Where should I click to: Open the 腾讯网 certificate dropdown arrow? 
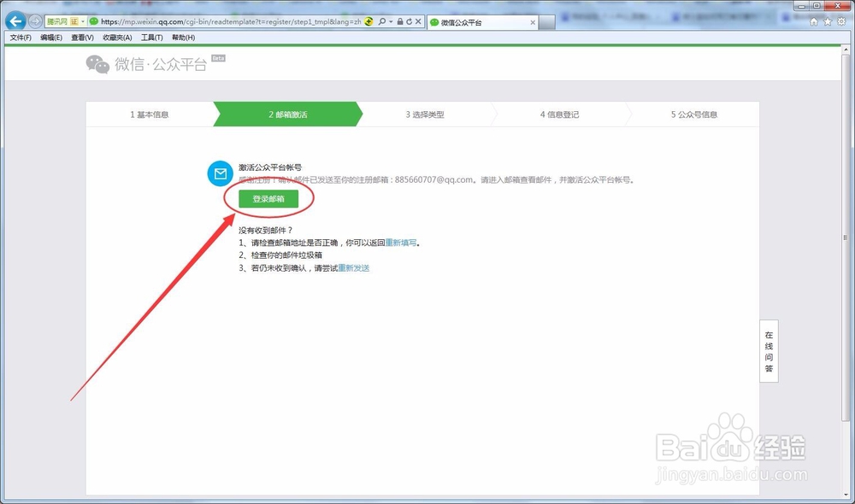click(x=83, y=22)
